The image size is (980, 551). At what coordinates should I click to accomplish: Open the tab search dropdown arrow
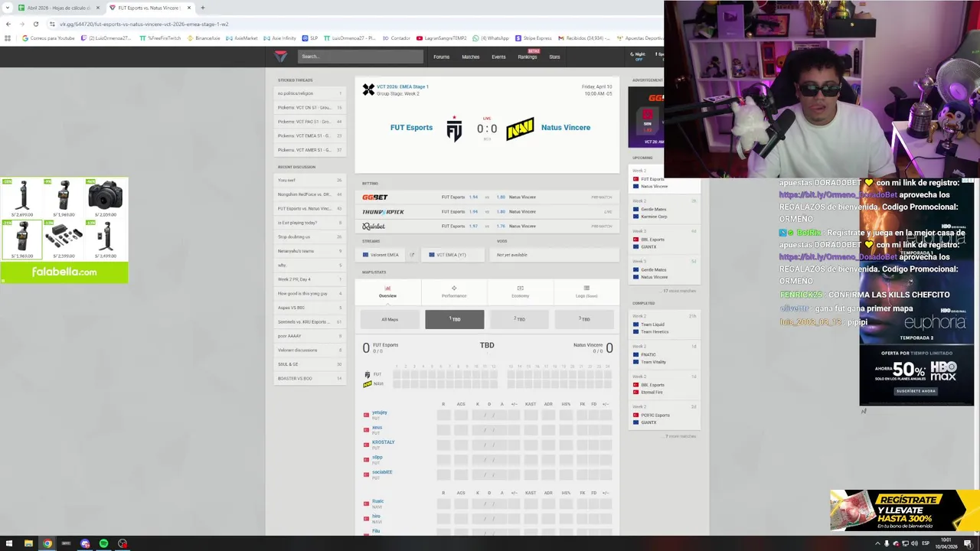tap(6, 8)
